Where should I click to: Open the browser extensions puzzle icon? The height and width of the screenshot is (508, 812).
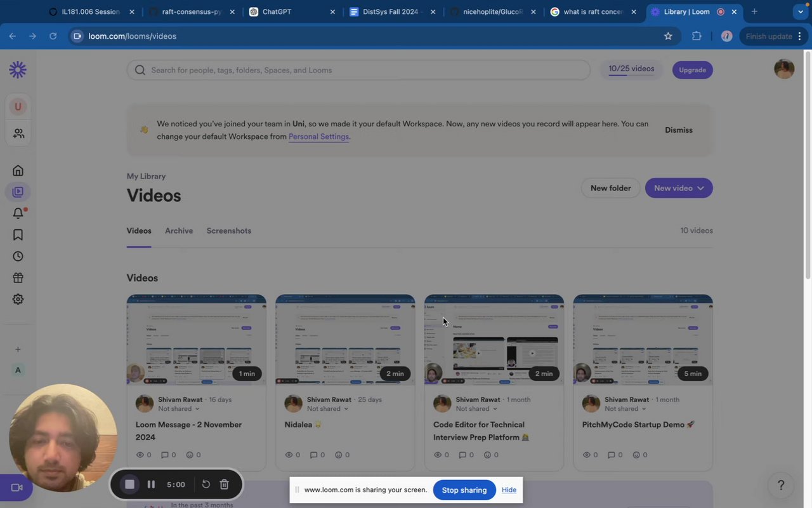click(697, 36)
